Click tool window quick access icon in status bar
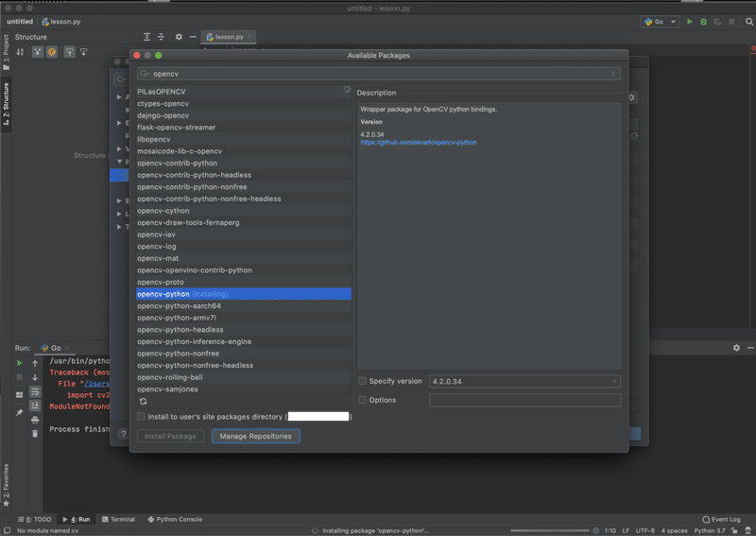Image resolution: width=756 pixels, height=536 pixels. (x=7, y=530)
